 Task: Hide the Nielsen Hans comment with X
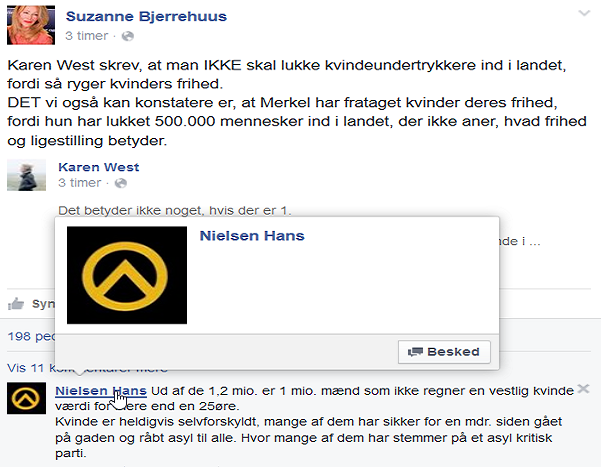pyautogui.click(x=583, y=389)
